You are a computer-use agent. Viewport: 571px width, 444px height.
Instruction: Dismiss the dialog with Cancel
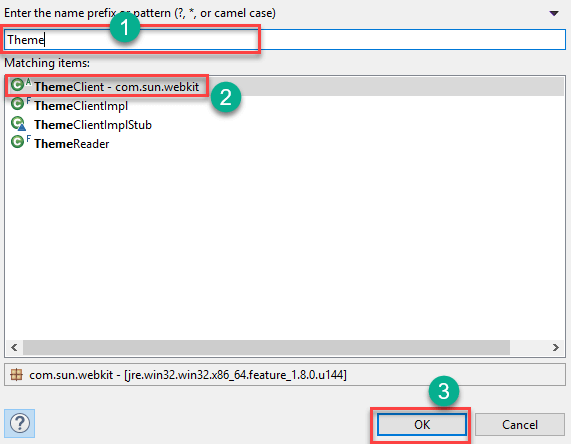520,424
